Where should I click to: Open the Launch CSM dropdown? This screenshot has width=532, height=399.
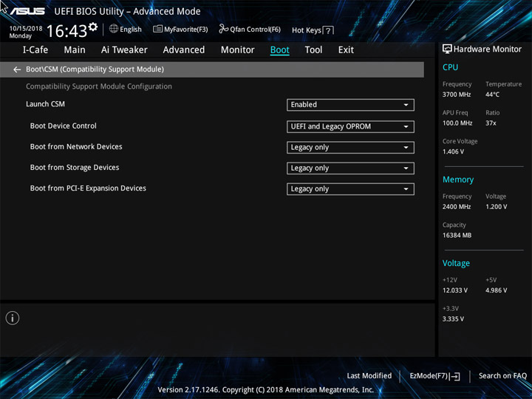350,105
